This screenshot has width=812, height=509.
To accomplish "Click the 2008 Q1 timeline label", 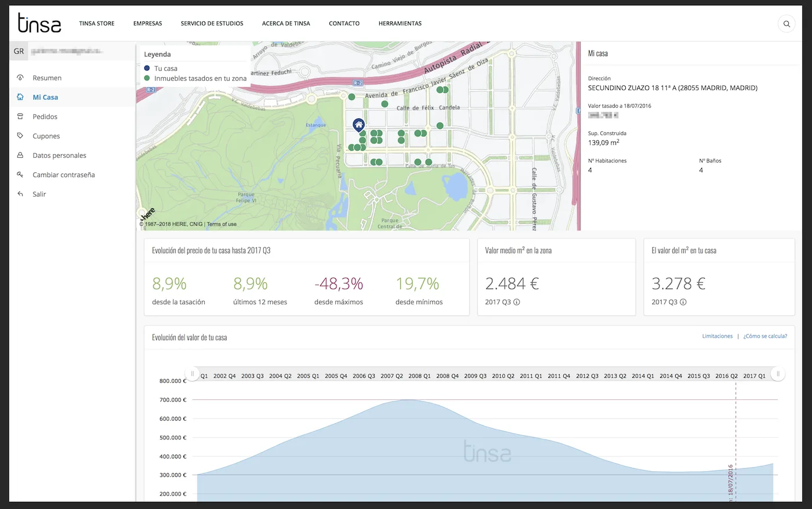I will [419, 376].
